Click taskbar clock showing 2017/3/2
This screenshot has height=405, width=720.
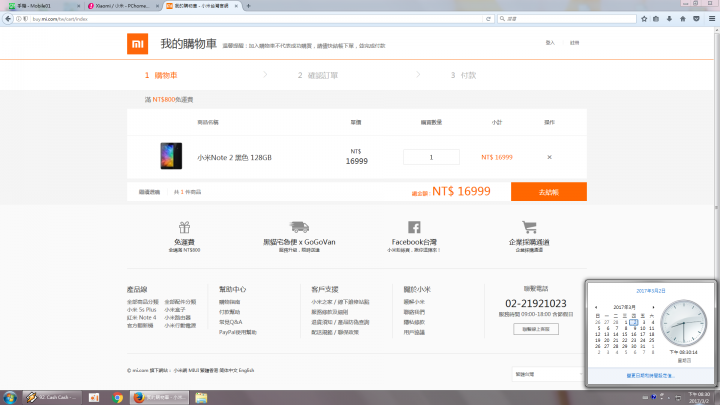[699, 398]
